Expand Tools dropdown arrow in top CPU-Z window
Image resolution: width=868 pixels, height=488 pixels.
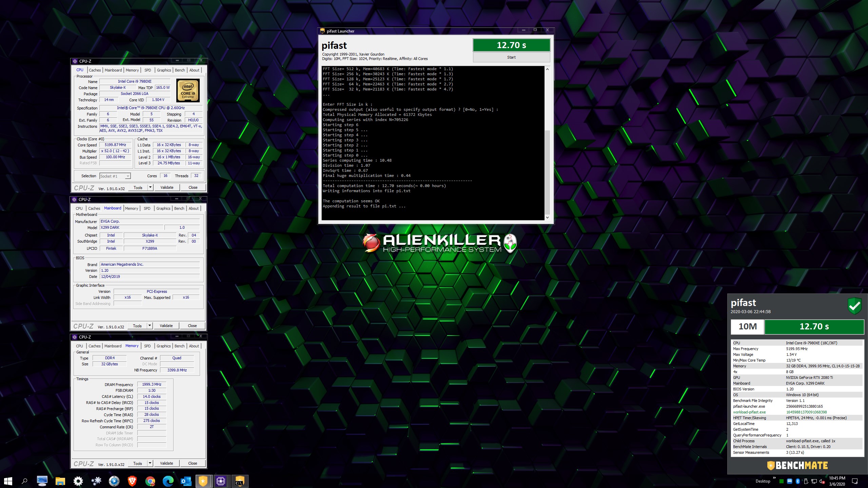(150, 187)
